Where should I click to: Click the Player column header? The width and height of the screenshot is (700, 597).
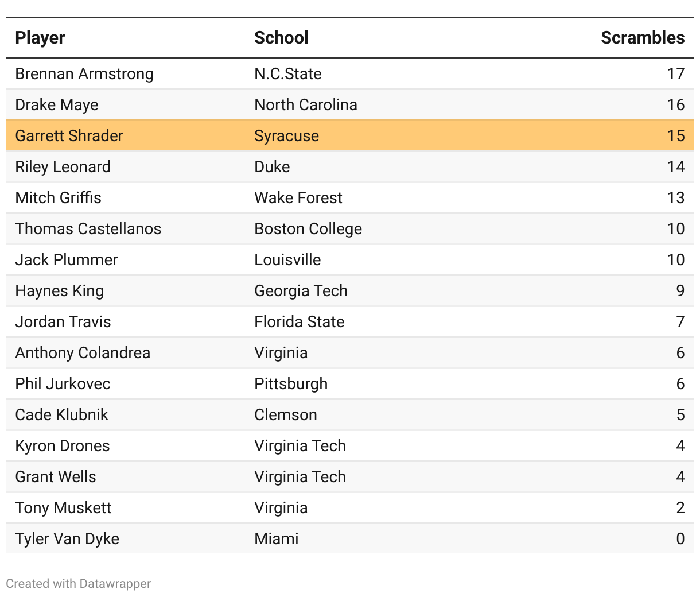[x=40, y=38]
